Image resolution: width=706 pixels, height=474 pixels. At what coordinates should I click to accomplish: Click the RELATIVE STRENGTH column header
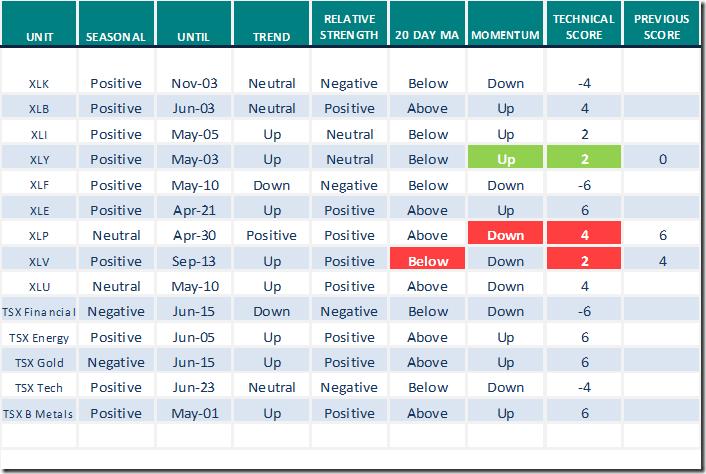(349, 27)
